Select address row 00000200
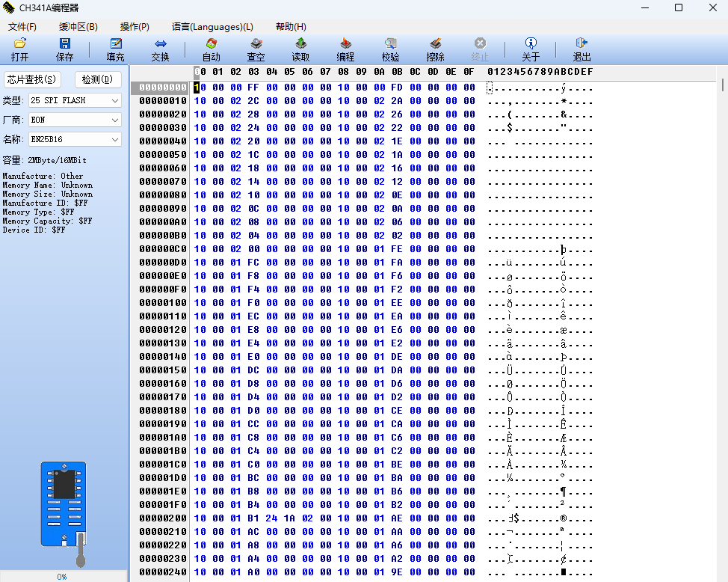 tap(162, 518)
